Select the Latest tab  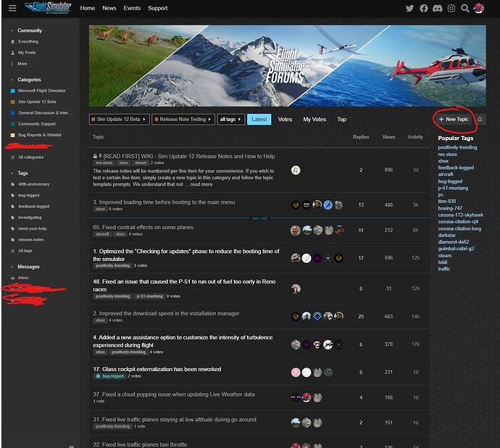[259, 120]
